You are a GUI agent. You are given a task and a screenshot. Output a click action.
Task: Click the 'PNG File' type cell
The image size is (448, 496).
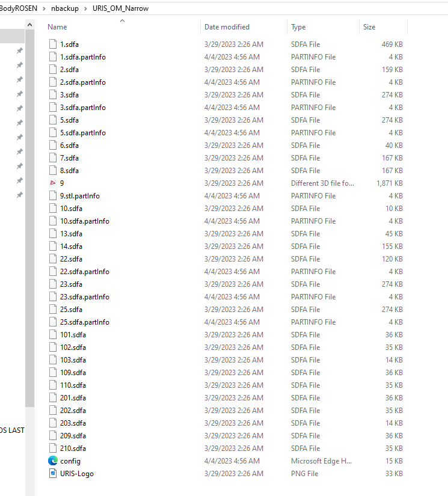click(305, 474)
